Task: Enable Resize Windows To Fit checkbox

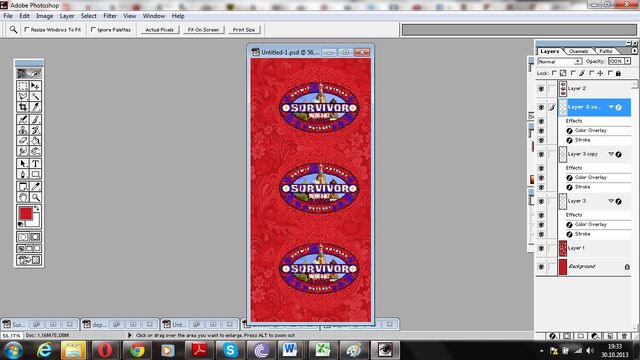Action: click(x=27, y=30)
